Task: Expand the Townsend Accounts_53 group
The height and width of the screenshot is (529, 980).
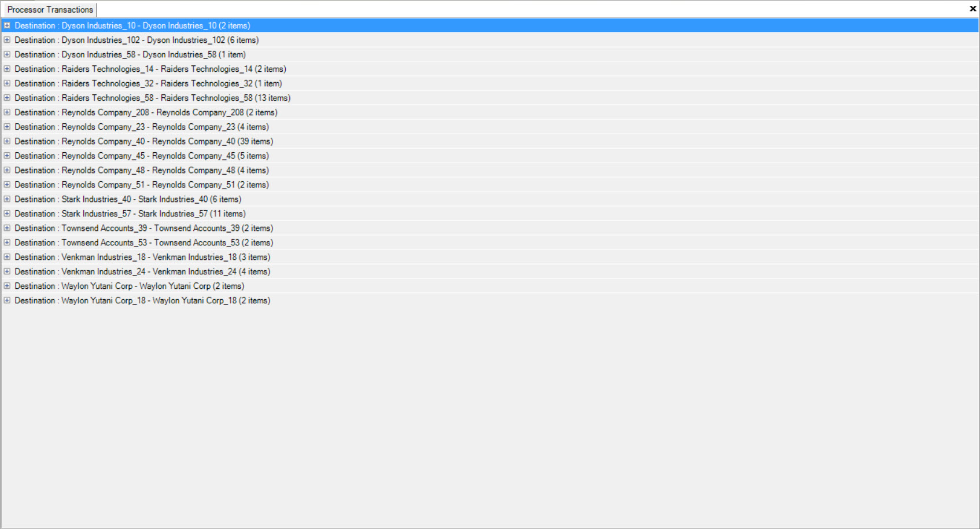Action: (7, 243)
